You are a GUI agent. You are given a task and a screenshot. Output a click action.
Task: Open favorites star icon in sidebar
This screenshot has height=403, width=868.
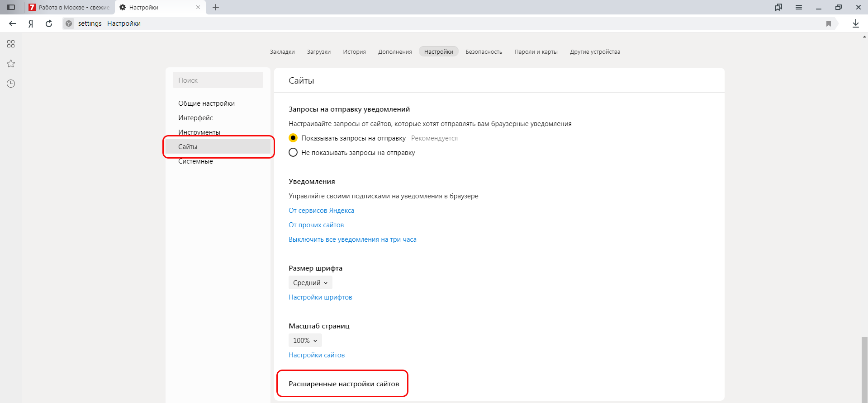11,64
